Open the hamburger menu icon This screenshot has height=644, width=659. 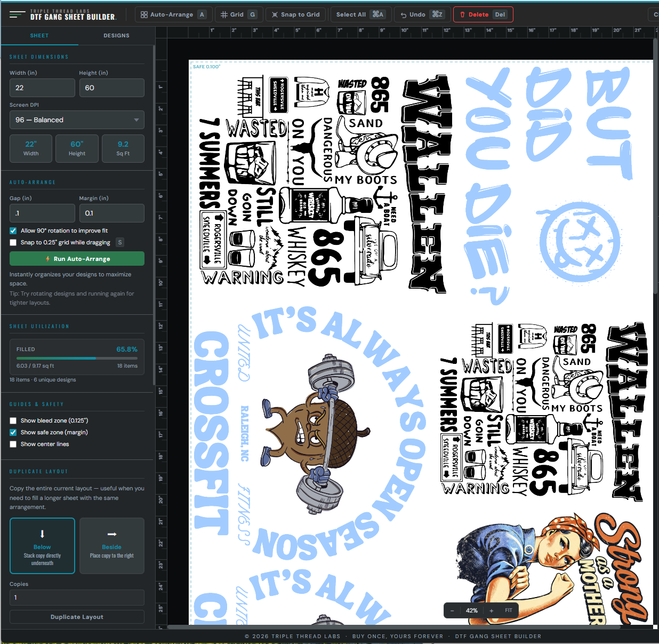(17, 14)
